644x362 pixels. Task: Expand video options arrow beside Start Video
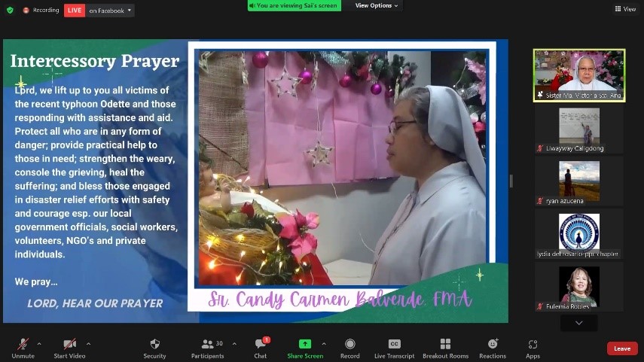(x=88, y=343)
